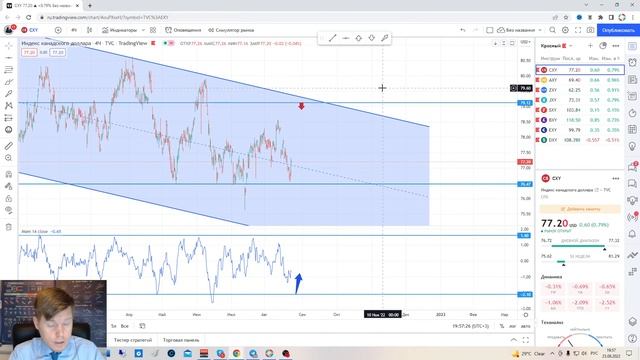Select SXY row in watchlist
The height and width of the screenshot is (360, 640).
(x=580, y=110)
